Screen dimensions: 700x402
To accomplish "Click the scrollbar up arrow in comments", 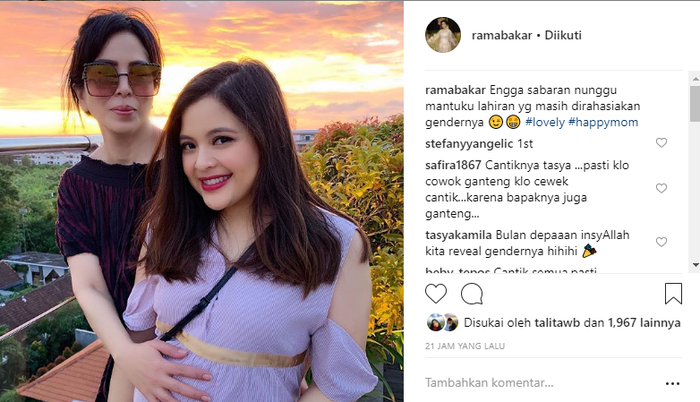I will coord(695,79).
